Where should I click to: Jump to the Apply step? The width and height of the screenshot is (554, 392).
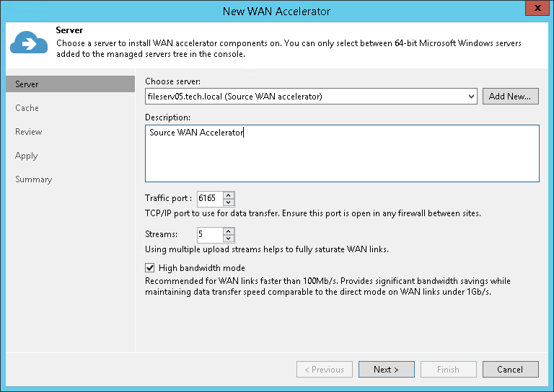point(27,156)
